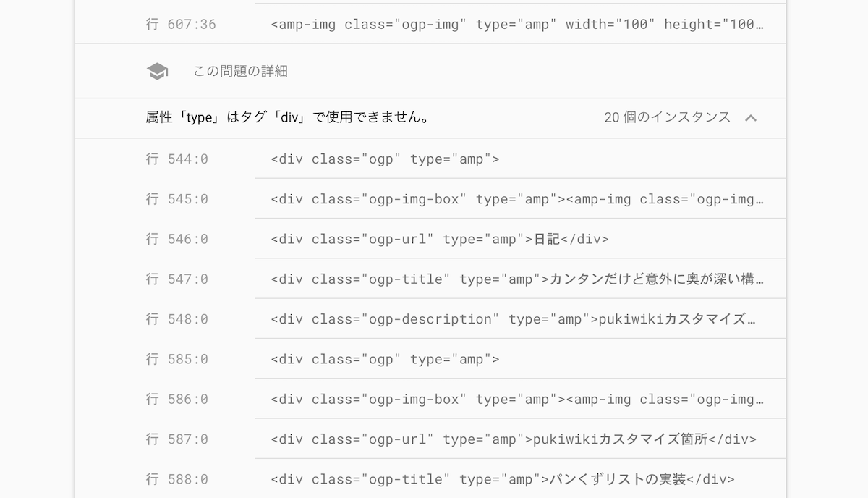Click the graduation cap learn icon

pos(156,70)
